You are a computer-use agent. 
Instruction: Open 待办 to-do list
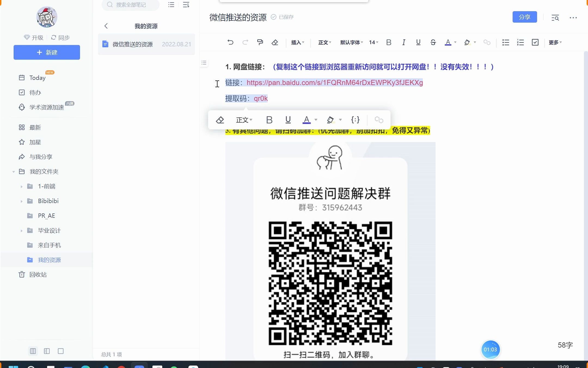(35, 92)
